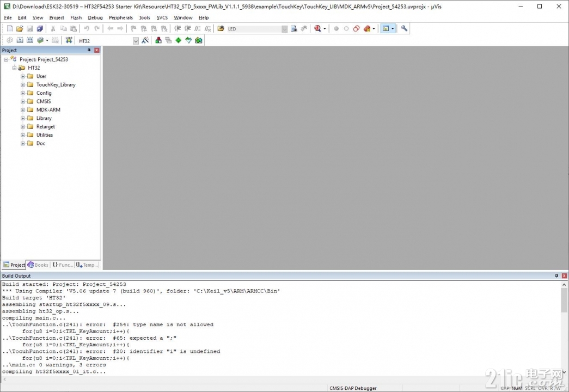Expand the CMSIS folder
The width and height of the screenshot is (569, 392).
23,101
